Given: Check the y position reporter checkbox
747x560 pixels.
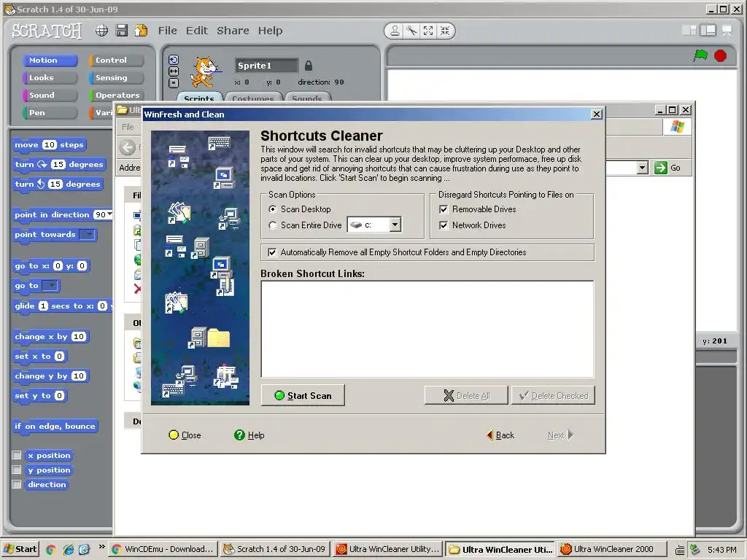Looking at the screenshot, I should 17,470.
